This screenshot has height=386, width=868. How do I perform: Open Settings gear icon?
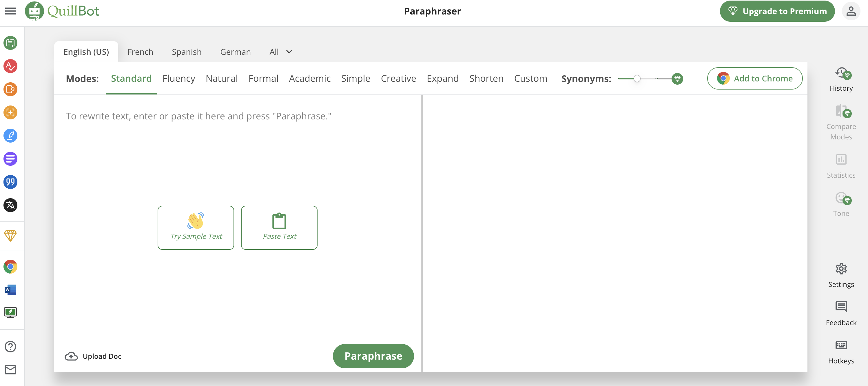pos(841,269)
